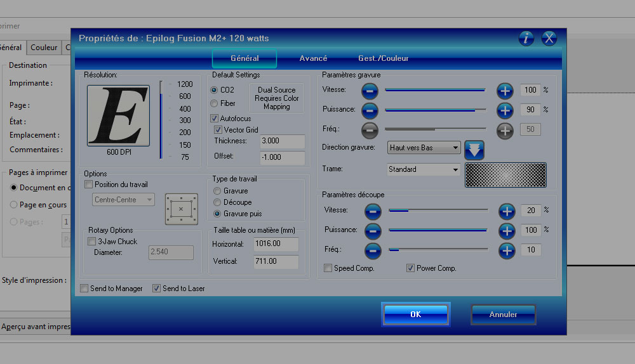635x364 pixels.
Task: Open Direction gravure dropdown
Action: (424, 148)
